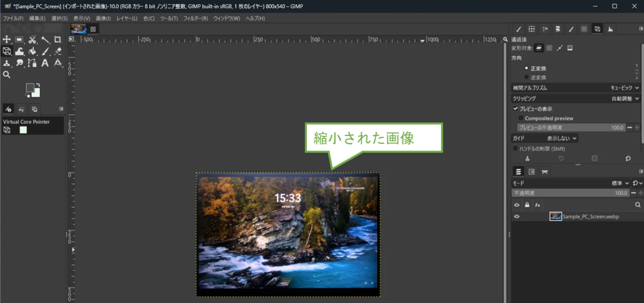The height and width of the screenshot is (303, 644).
Task: Open the layer モード dropdown
Action: click(x=571, y=183)
